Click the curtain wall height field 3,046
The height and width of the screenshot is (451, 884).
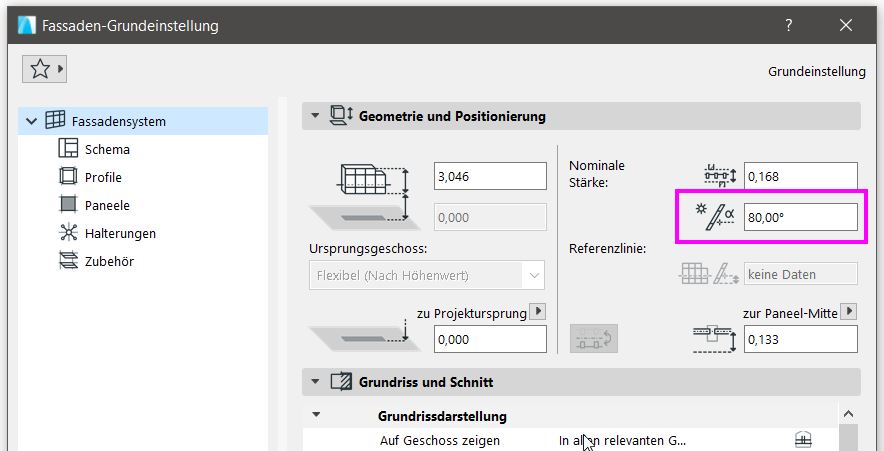490,176
